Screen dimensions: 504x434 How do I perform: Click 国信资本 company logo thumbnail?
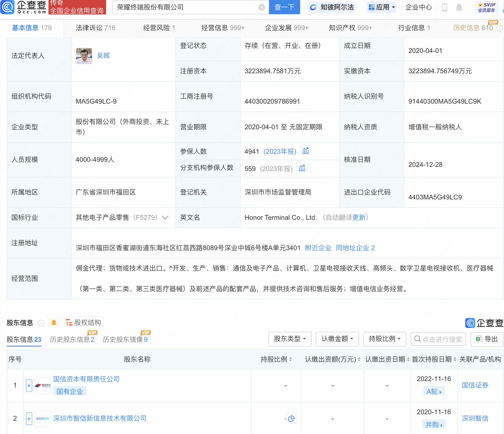pyautogui.click(x=43, y=386)
